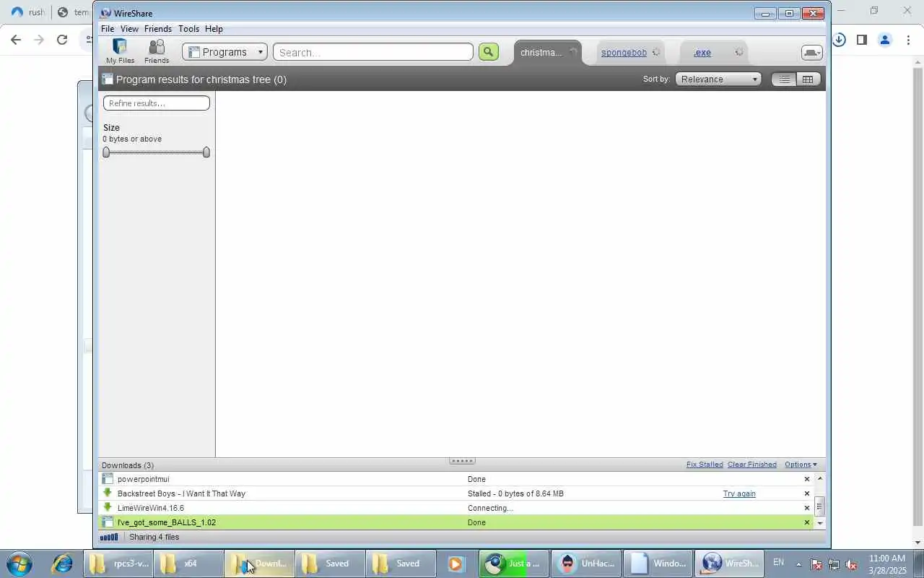The height and width of the screenshot is (578, 924).
Task: Open the Programs category dropdown
Action: (225, 52)
